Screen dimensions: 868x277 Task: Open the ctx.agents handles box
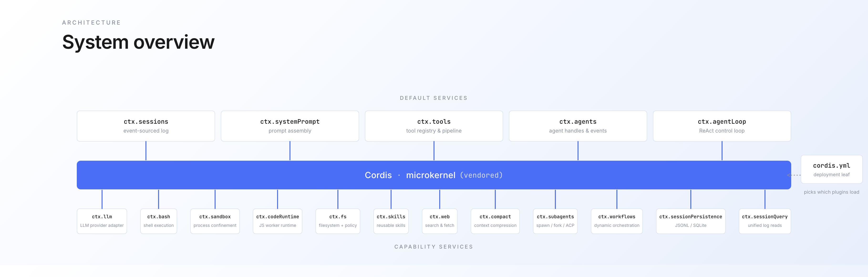point(578,126)
